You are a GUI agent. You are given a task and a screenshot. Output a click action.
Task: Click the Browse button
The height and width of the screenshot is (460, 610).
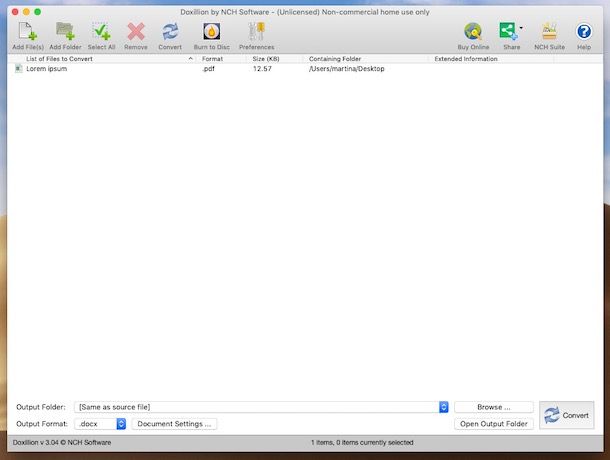pyautogui.click(x=494, y=407)
